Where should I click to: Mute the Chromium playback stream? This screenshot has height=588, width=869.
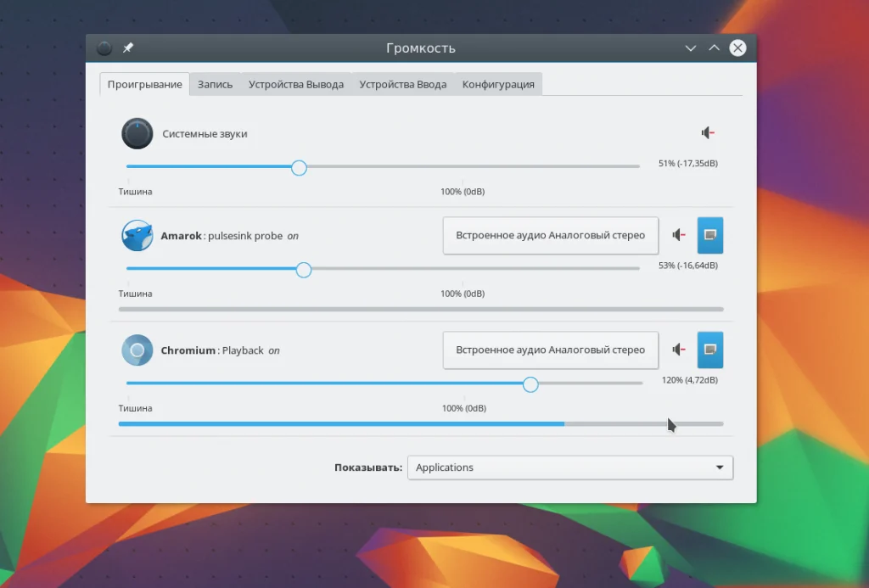[x=679, y=350]
